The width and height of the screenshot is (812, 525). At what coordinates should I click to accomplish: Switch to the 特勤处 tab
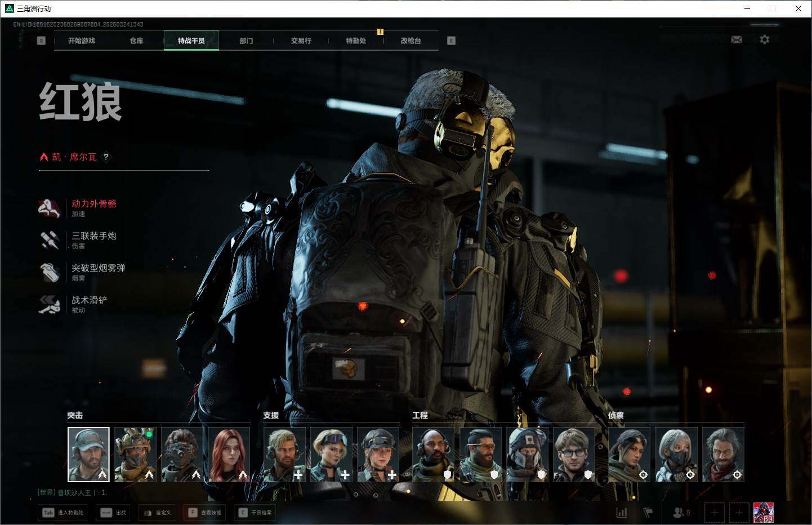click(x=356, y=41)
